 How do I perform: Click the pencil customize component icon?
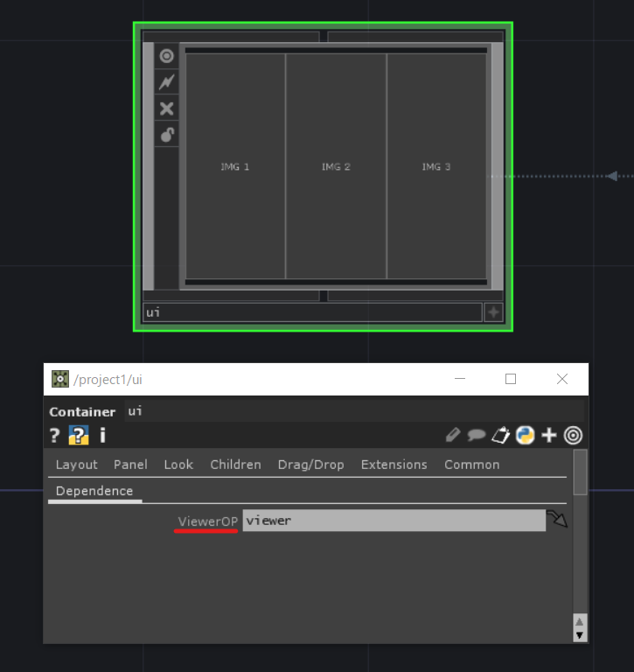click(452, 435)
